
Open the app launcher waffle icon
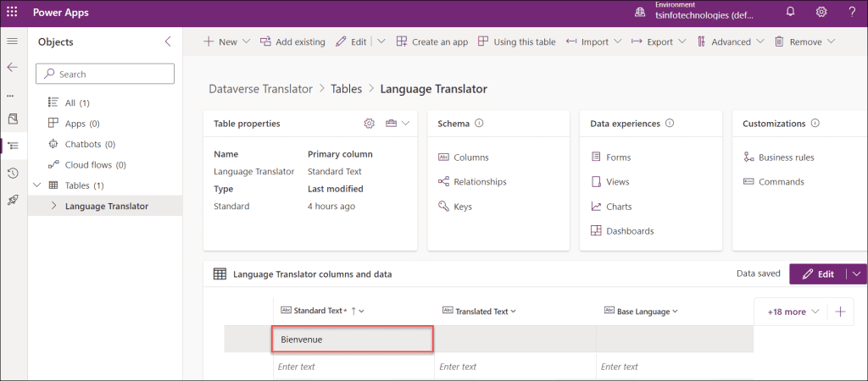pyautogui.click(x=12, y=12)
